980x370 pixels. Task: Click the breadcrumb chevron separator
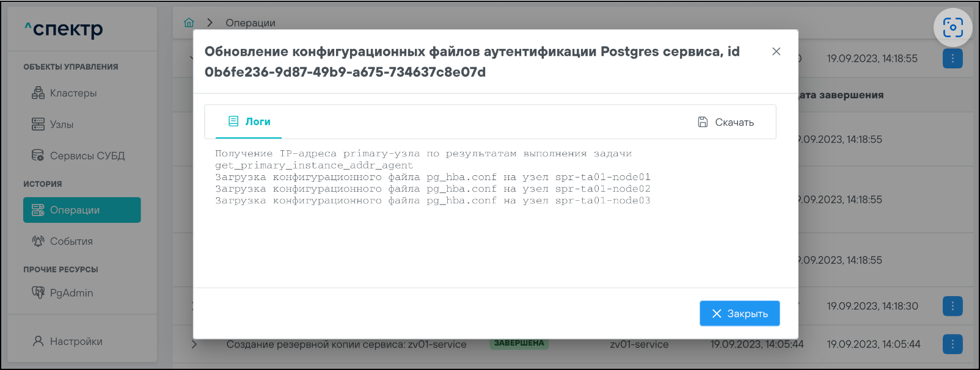pos(210,23)
